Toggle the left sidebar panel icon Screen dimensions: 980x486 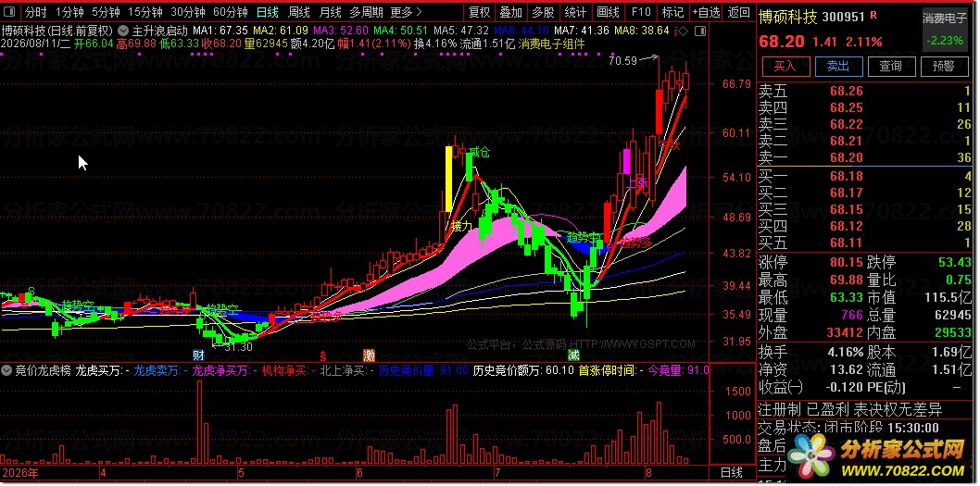(10, 12)
